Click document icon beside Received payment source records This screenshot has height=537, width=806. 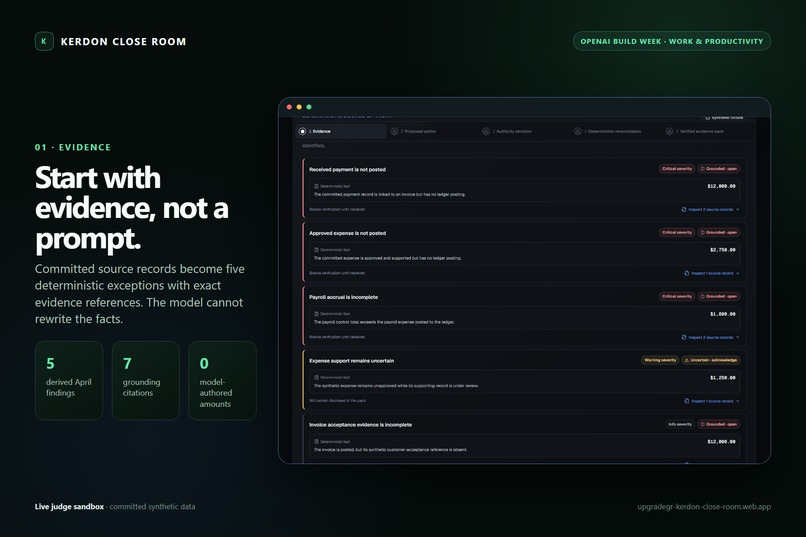684,210
